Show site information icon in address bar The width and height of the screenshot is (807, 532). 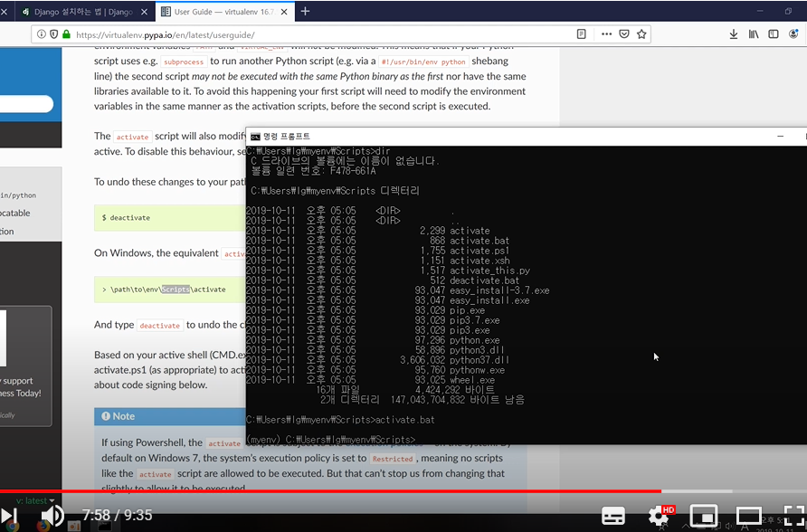tap(42, 34)
